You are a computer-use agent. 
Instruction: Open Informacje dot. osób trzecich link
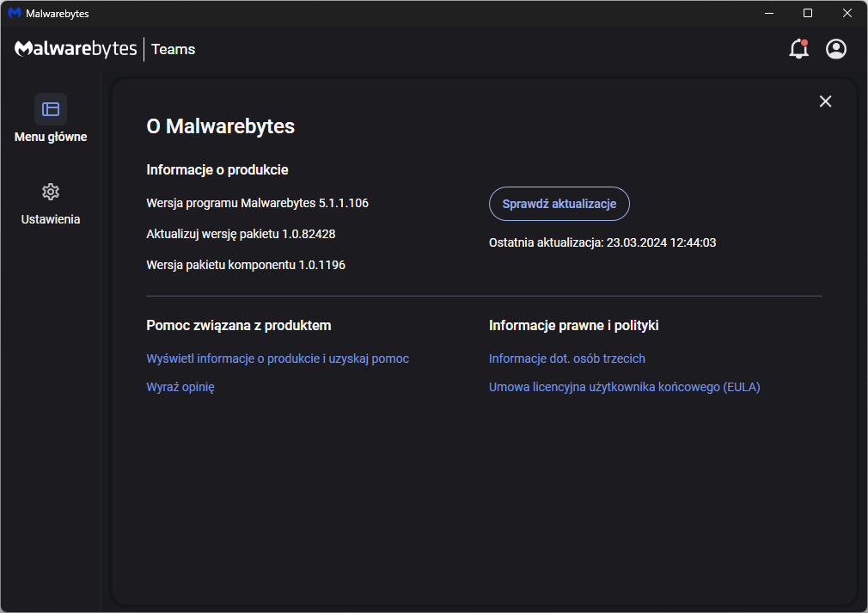[567, 359]
